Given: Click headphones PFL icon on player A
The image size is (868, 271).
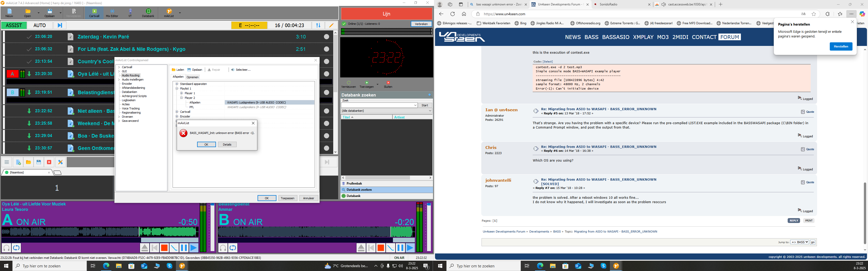Looking at the screenshot, I should tap(6, 248).
